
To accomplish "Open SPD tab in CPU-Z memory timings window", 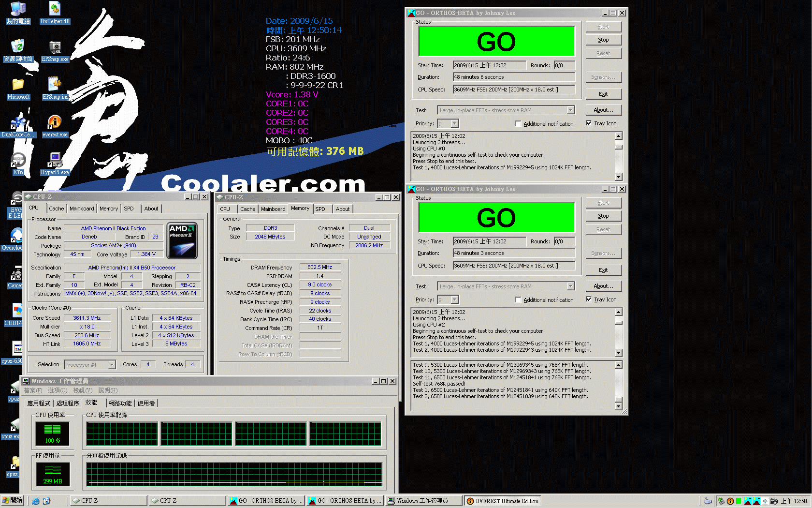I will point(320,209).
